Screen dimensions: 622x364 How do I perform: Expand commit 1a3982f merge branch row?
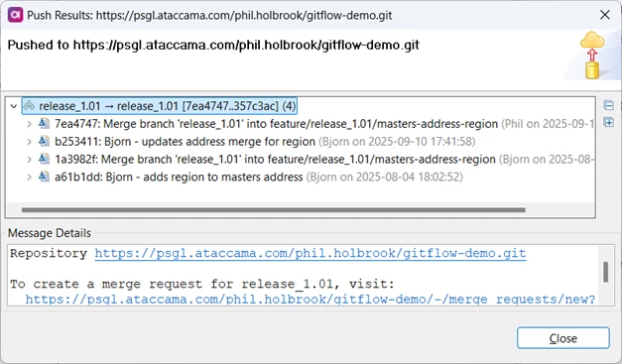click(x=29, y=159)
